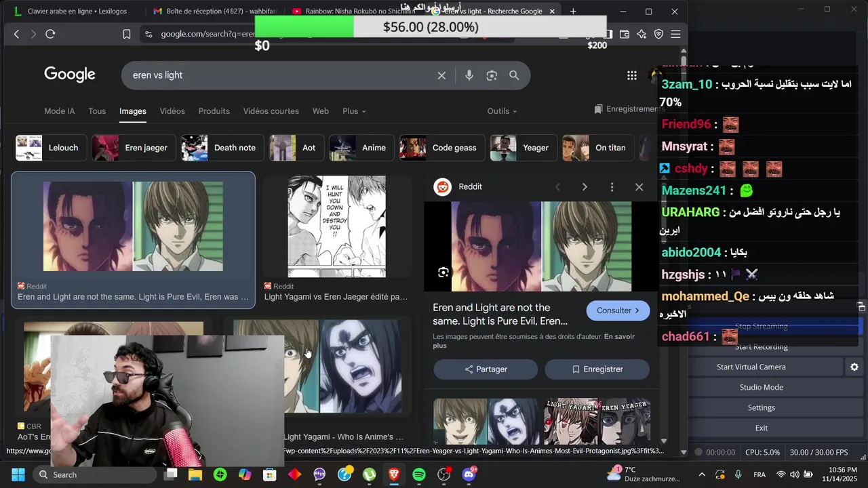868x488 pixels.
Task: Show hidden system tray icons
Action: coord(702,474)
